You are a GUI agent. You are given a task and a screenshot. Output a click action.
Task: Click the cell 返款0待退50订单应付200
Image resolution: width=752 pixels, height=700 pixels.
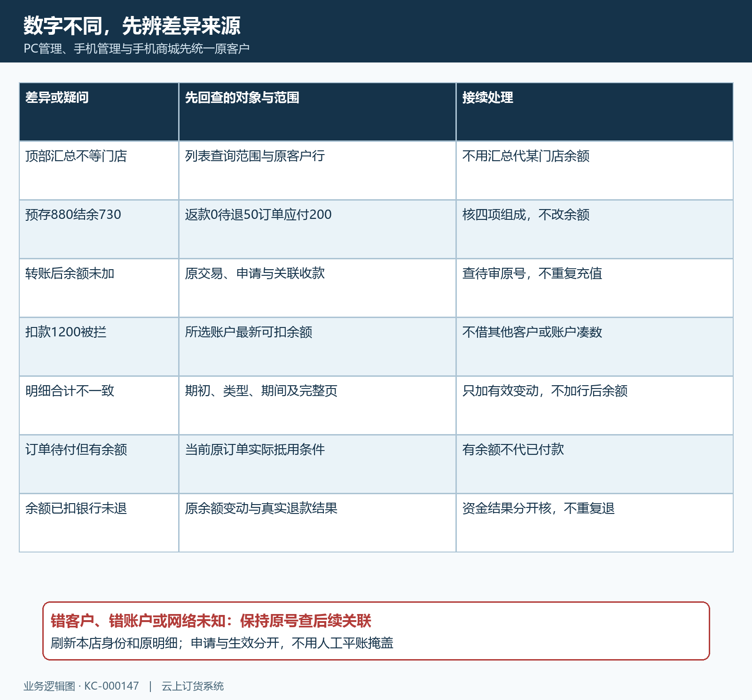[x=317, y=229]
